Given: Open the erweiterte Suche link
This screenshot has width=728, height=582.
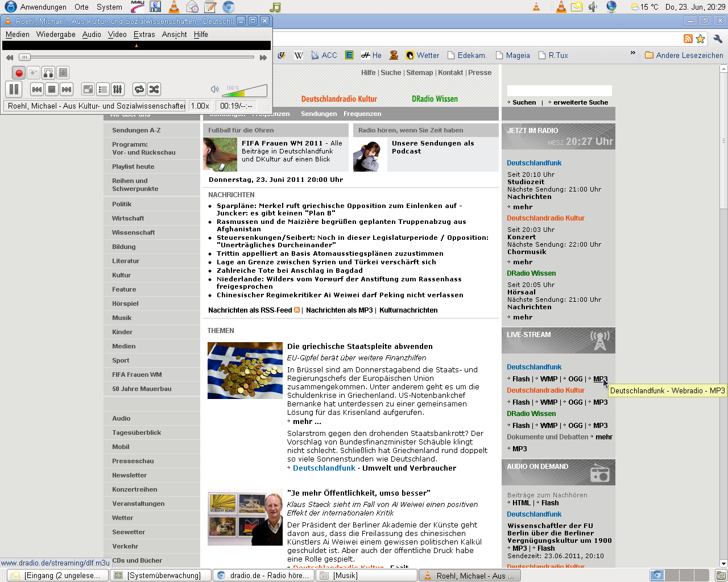Looking at the screenshot, I should click(581, 102).
